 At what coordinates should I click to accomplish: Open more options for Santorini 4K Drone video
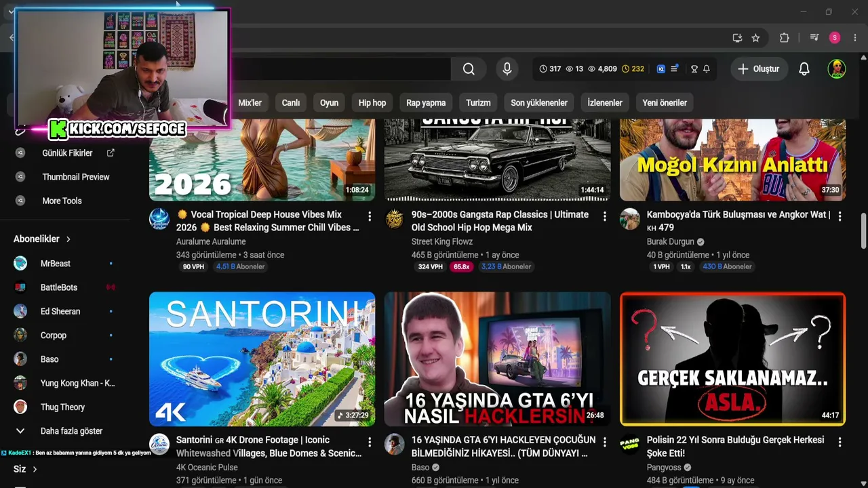coord(370,442)
